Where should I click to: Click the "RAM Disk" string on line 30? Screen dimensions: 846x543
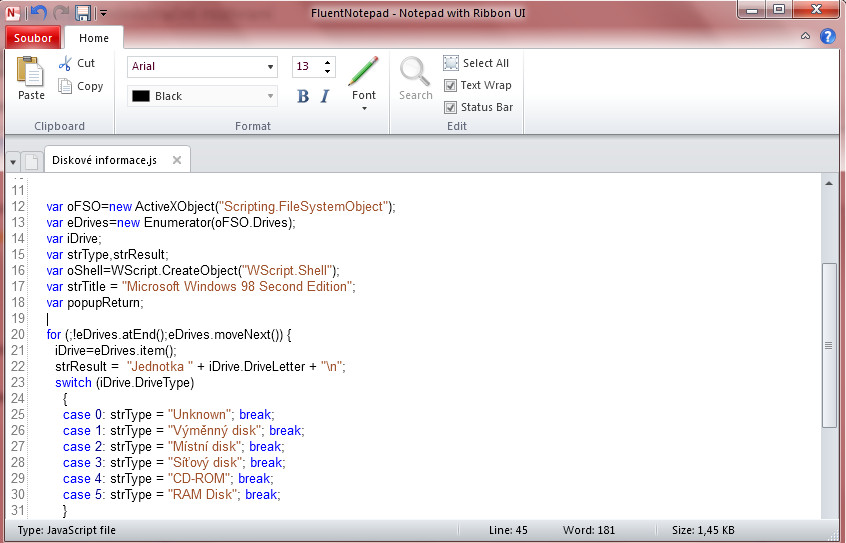tap(203, 494)
